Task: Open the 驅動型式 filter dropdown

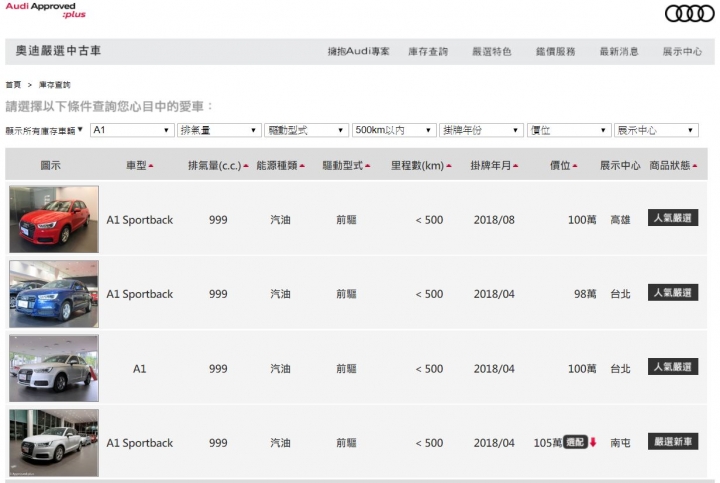Action: (307, 130)
